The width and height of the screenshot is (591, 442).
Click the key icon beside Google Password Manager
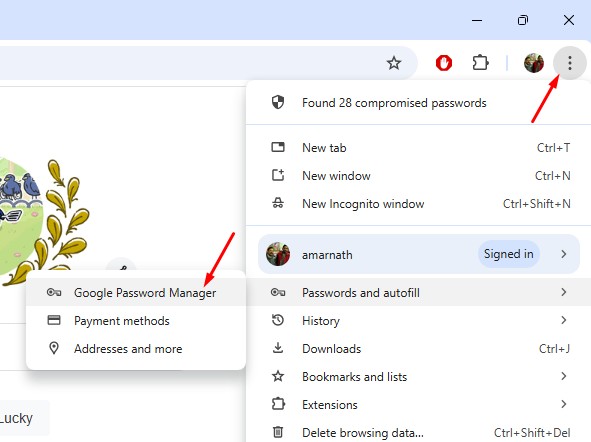click(x=54, y=292)
